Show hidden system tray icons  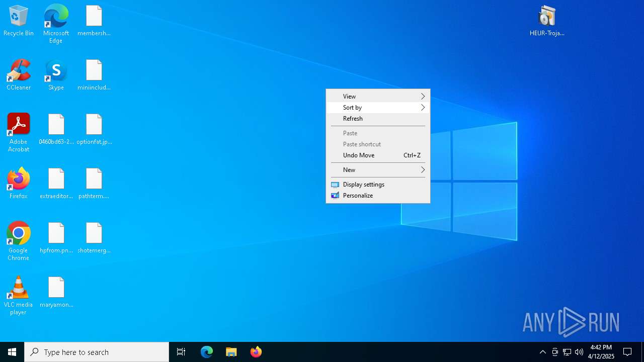coord(543,352)
